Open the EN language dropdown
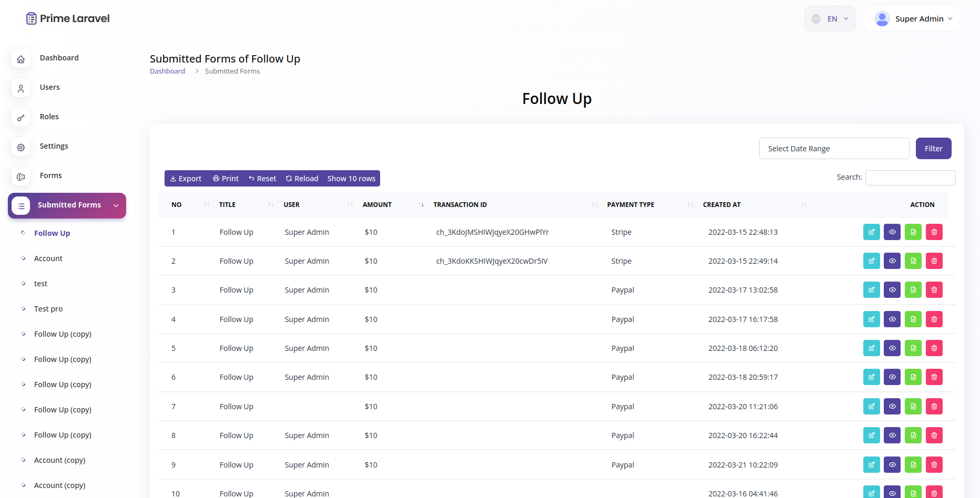The height and width of the screenshot is (498, 980). point(830,18)
